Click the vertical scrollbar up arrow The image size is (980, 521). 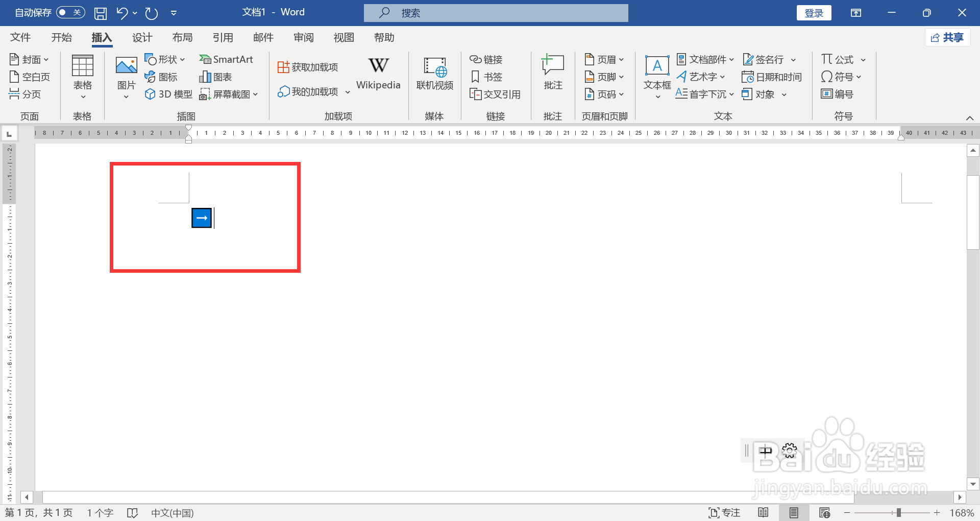(973, 151)
